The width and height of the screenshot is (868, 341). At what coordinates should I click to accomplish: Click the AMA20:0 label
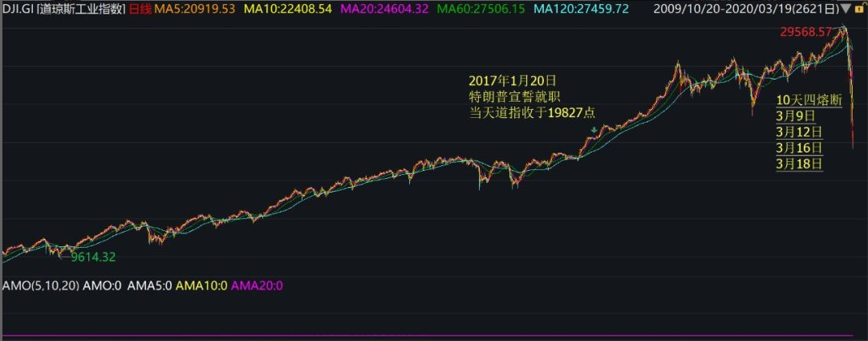point(257,286)
